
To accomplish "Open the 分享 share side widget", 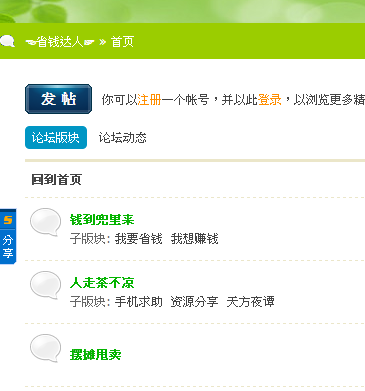I will pyautogui.click(x=8, y=246).
